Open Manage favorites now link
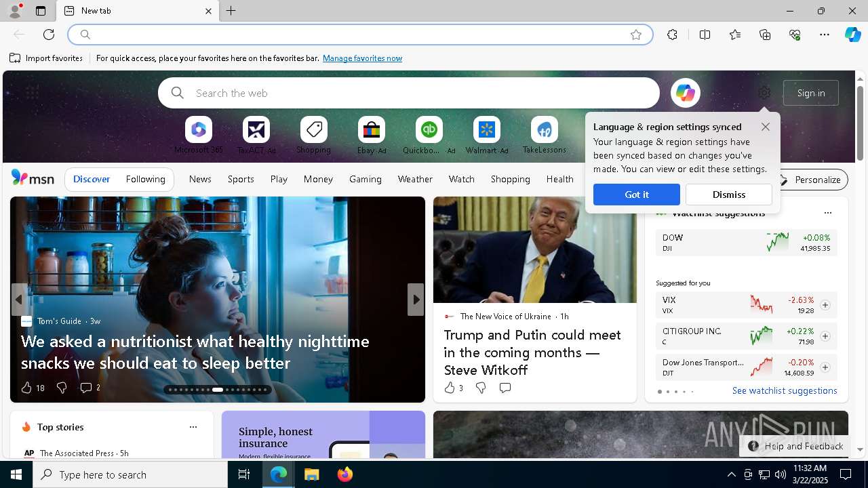This screenshot has height=488, width=868. coord(362,58)
